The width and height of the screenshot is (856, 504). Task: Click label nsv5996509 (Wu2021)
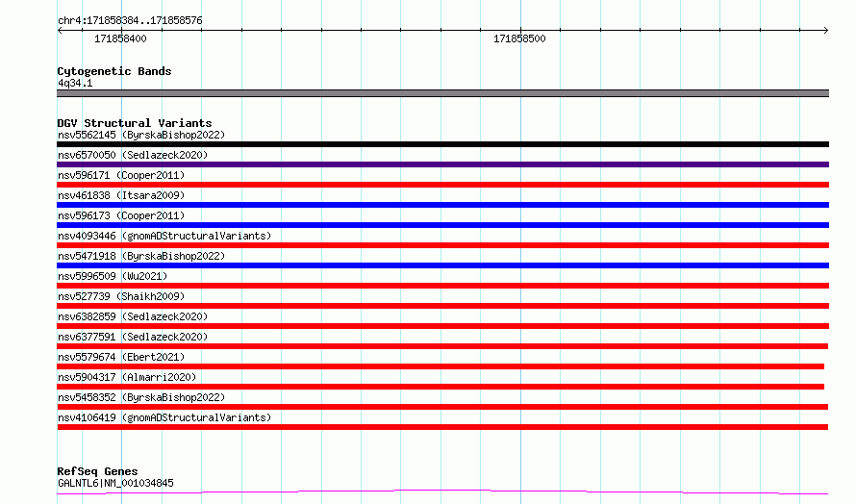pos(113,276)
